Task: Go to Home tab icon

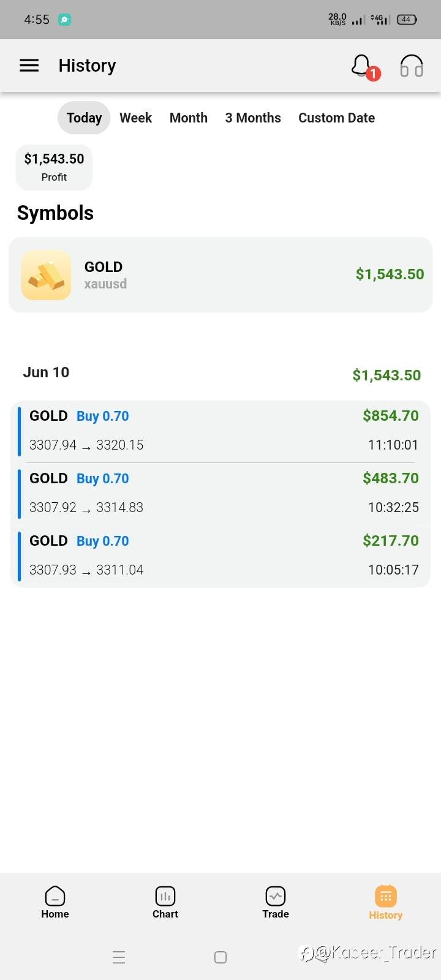Action: pos(55,897)
